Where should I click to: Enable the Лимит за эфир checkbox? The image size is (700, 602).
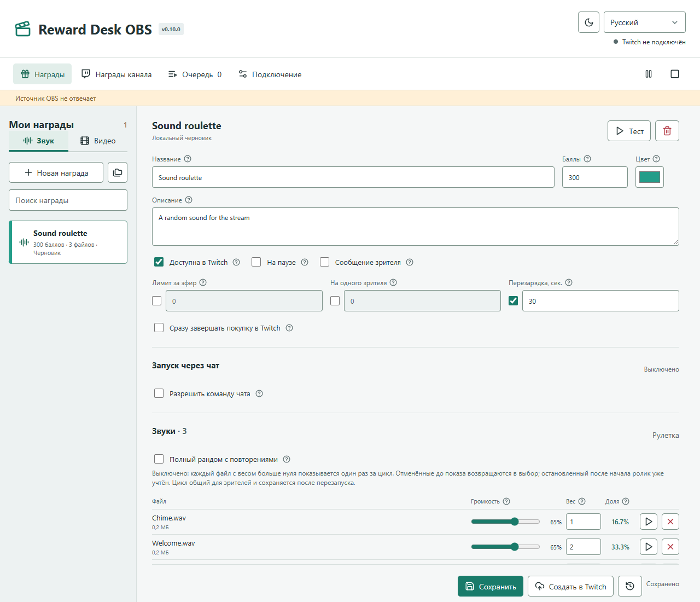pyautogui.click(x=156, y=300)
